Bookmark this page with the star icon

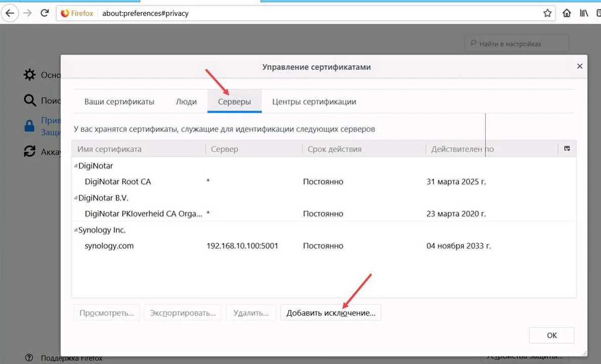click(547, 13)
